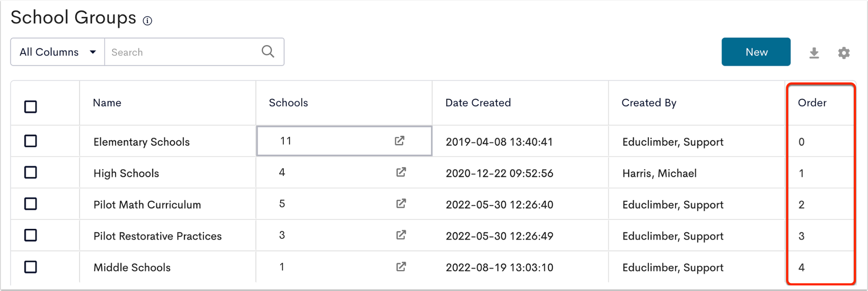Download the school groups list
Screen dimensions: 868x291
point(814,53)
